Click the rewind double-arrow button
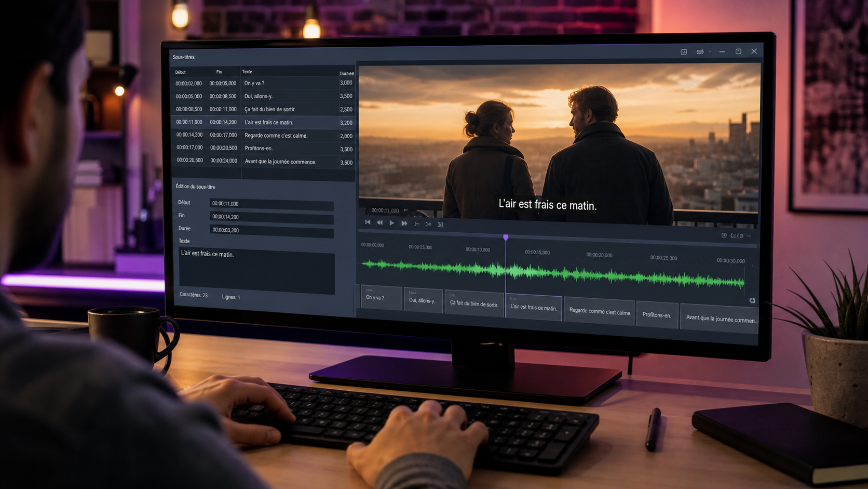 pyautogui.click(x=379, y=222)
